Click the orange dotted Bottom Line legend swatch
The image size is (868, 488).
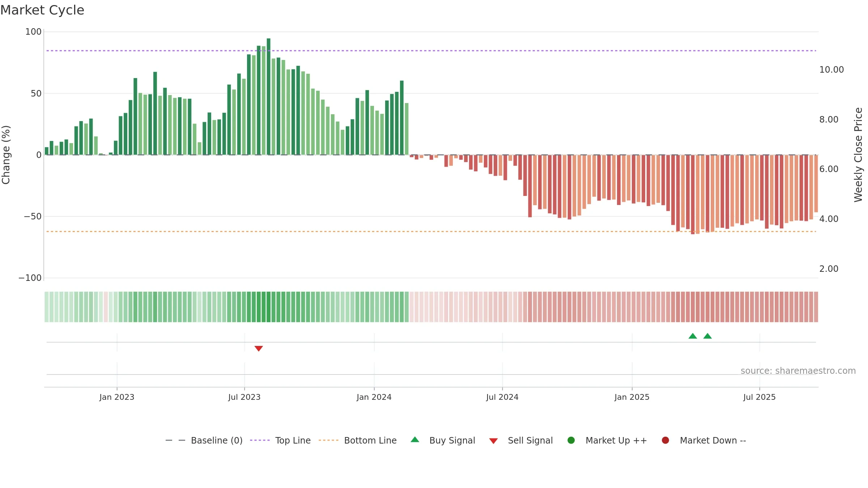328,440
